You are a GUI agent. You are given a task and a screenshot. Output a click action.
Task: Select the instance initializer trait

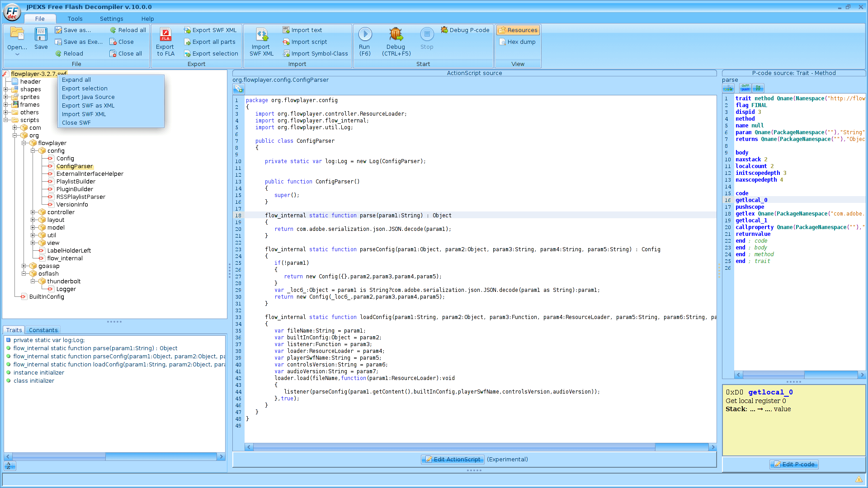39,373
